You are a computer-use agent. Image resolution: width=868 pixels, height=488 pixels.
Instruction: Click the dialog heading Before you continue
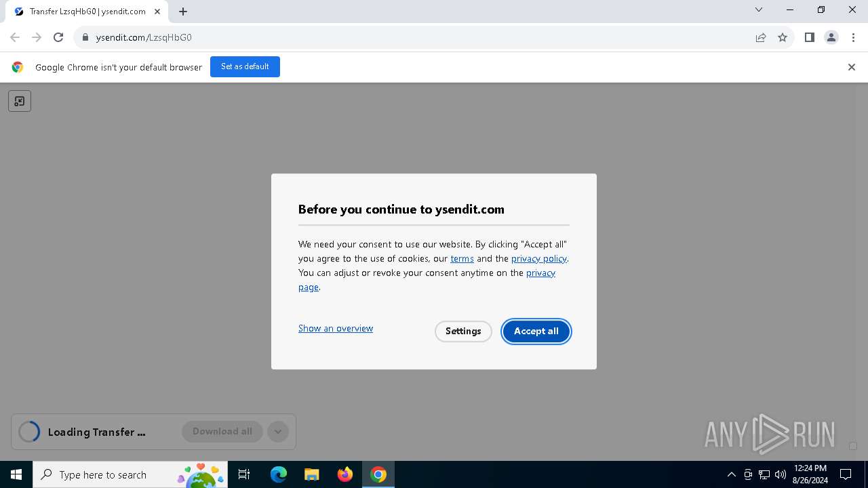click(x=401, y=209)
